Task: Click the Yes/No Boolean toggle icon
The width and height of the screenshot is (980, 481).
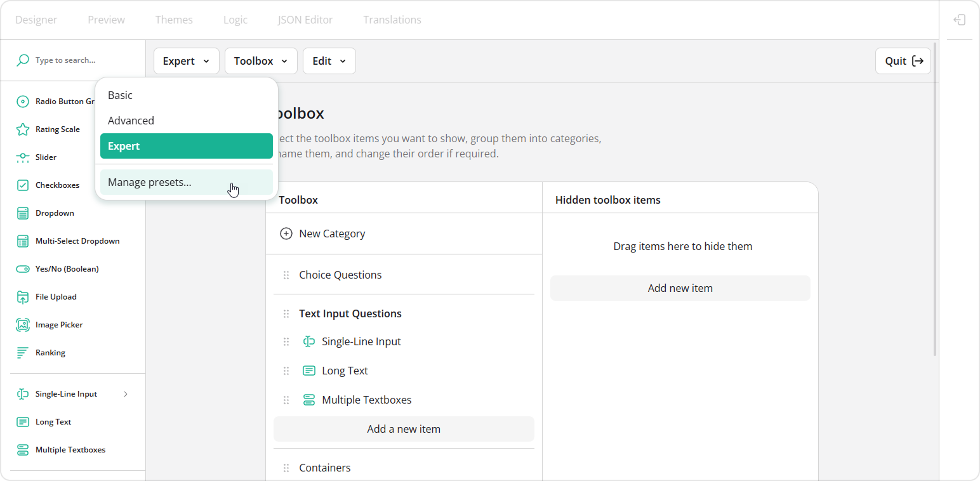Action: click(22, 268)
